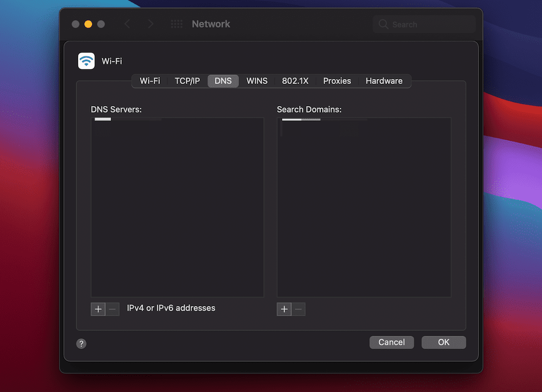Add a DNS server using the plus button
This screenshot has height=392, width=542.
(x=98, y=309)
